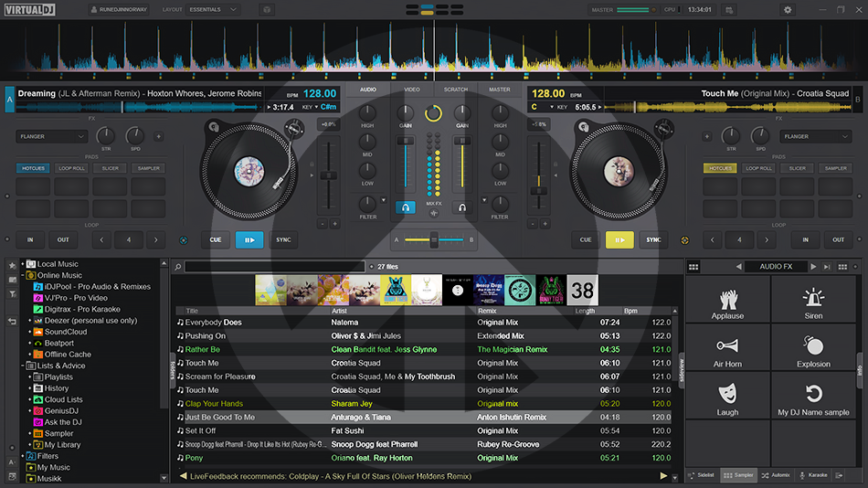Switch to the VIDEO mixer tab
The image size is (868, 488).
click(412, 90)
